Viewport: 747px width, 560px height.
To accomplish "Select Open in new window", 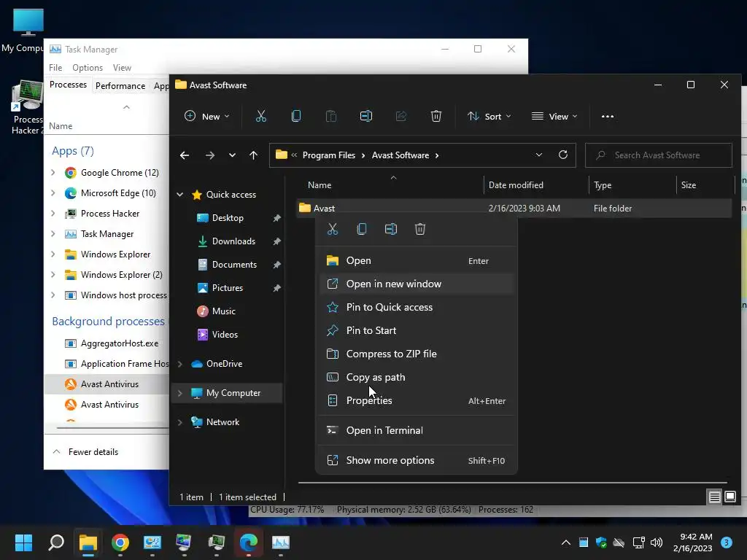I will [416, 284].
